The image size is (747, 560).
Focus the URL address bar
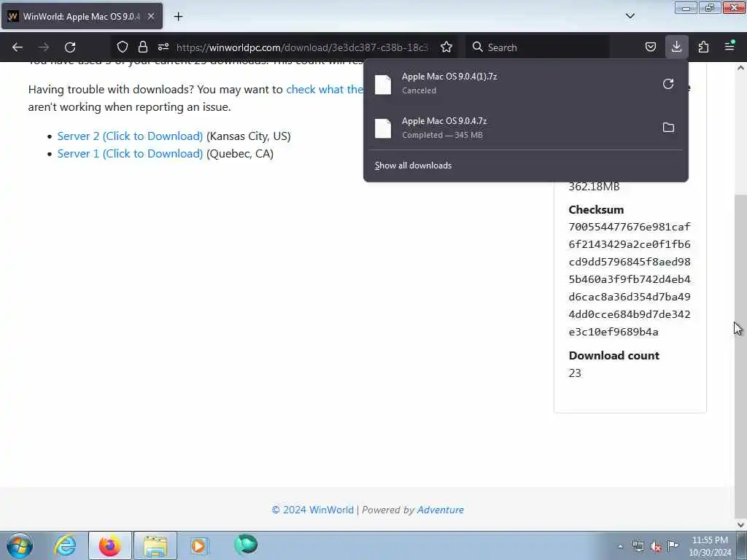tap(302, 47)
